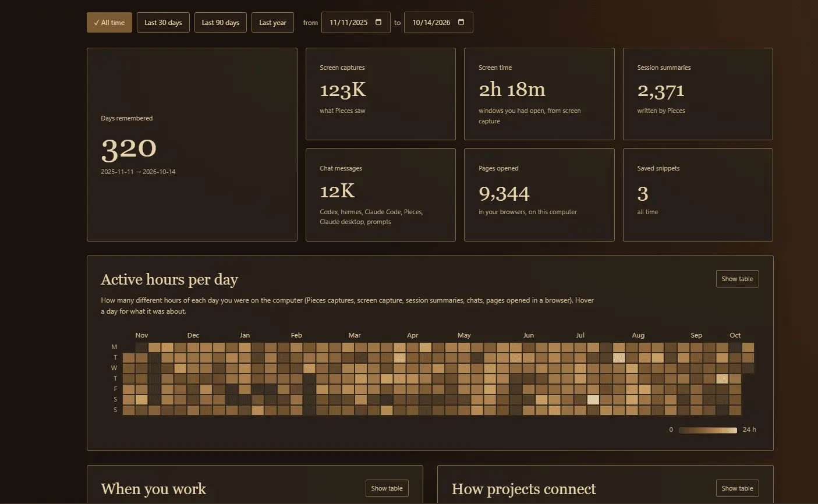This screenshot has width=818, height=504.
Task: Show table for Active hours per day
Action: [x=737, y=279]
